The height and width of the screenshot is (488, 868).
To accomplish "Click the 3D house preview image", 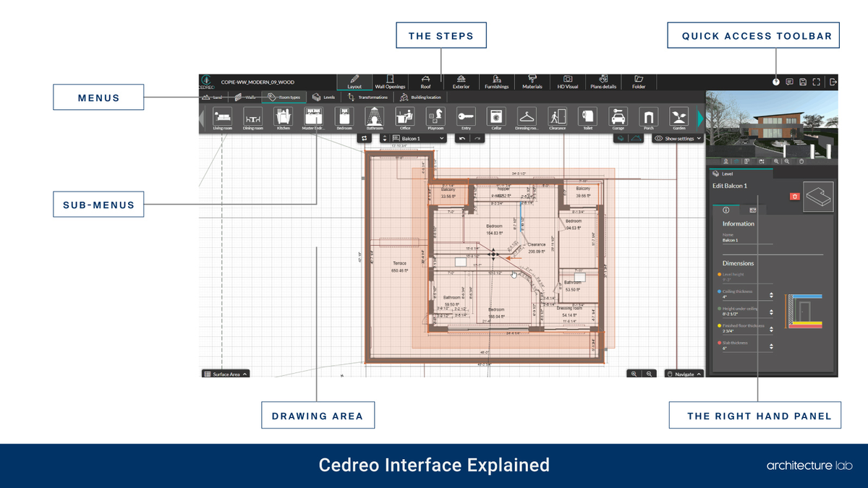I will [771, 123].
